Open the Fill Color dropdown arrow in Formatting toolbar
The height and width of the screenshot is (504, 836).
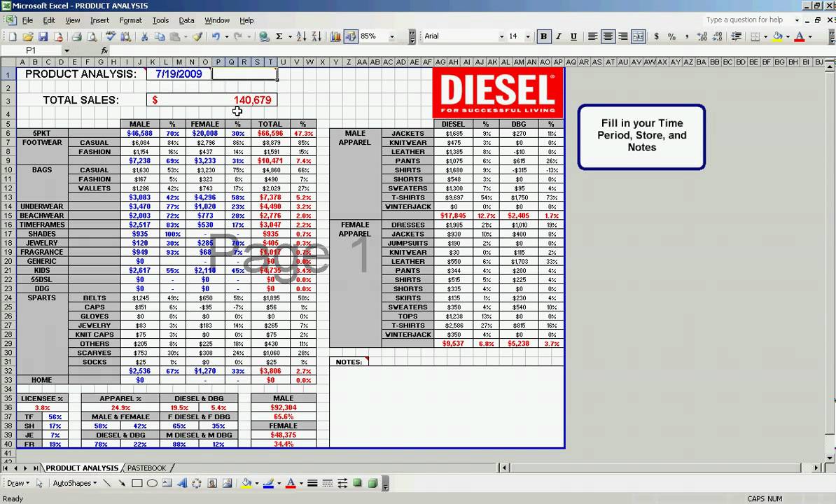788,36
